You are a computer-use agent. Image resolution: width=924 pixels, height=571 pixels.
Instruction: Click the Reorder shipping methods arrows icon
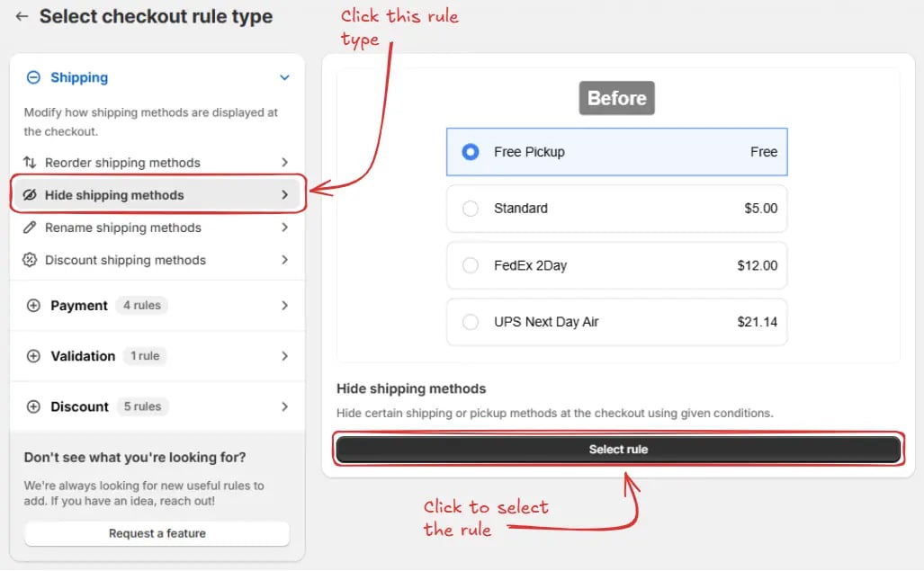tap(30, 163)
